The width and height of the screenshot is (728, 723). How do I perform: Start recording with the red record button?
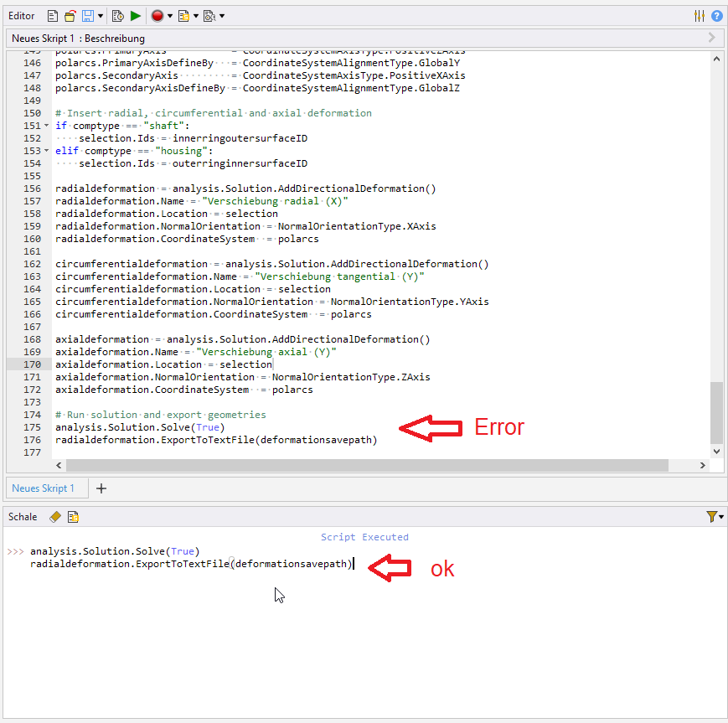pos(157,16)
